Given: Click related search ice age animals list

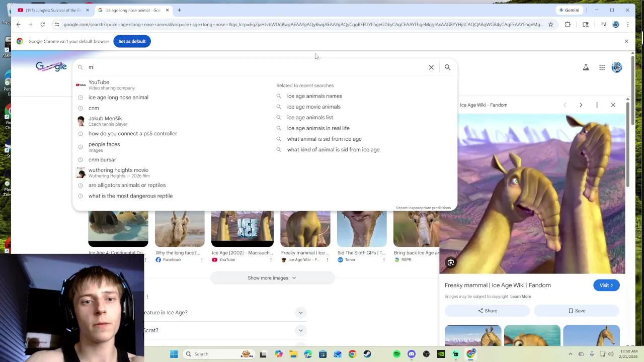Looking at the screenshot, I should (310, 117).
